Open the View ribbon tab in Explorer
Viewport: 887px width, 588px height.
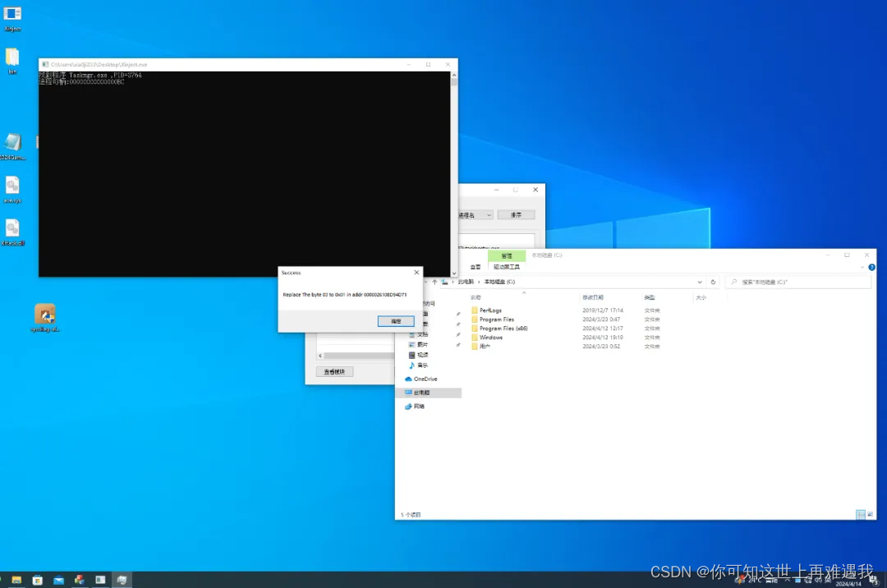pos(476,267)
